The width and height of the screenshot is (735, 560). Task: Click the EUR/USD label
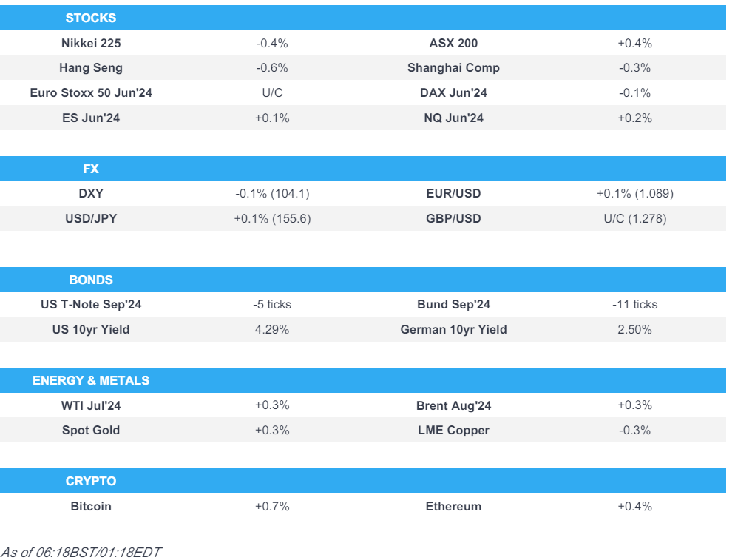point(453,194)
